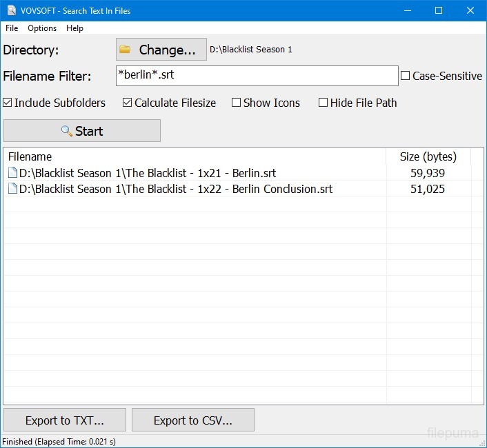Click inside the Filename Filter text field

(x=257, y=76)
